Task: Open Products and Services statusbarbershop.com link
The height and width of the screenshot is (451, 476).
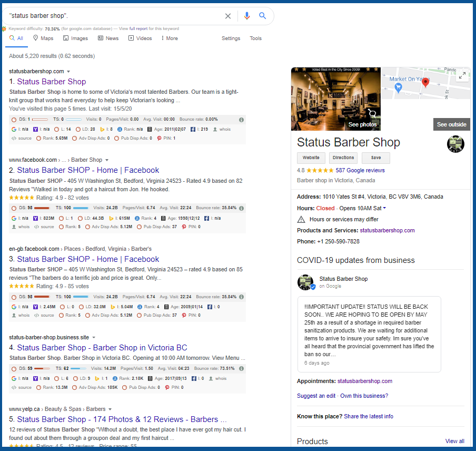Action: click(x=387, y=231)
